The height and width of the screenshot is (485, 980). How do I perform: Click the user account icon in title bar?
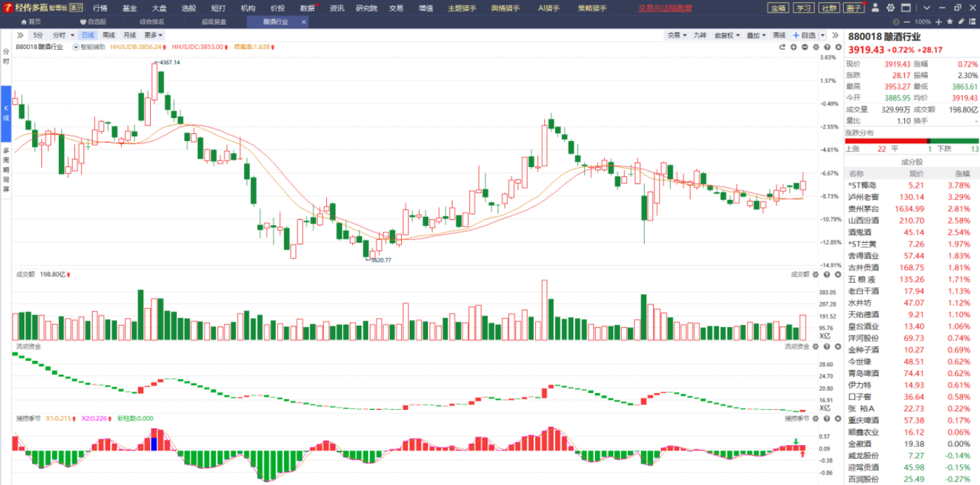coord(875,8)
